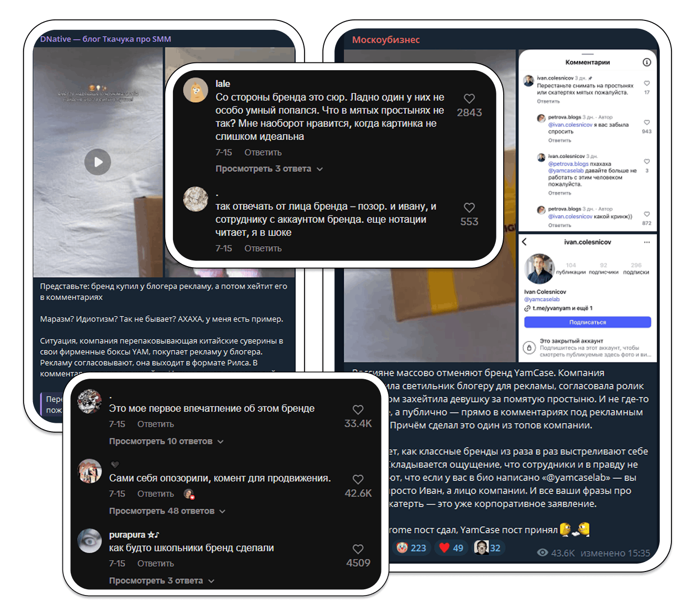Click the blue 'Подписаться' button
695x616 pixels.
tap(588, 322)
